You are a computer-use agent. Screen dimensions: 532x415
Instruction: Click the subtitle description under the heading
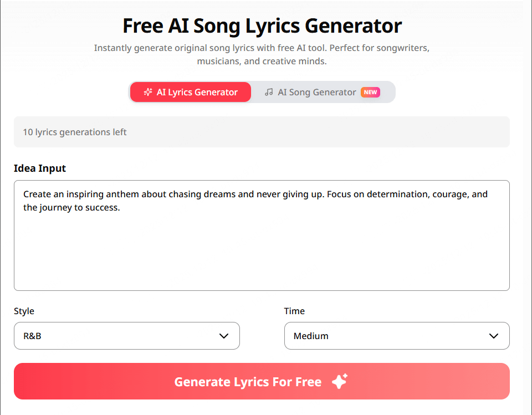coord(262,54)
